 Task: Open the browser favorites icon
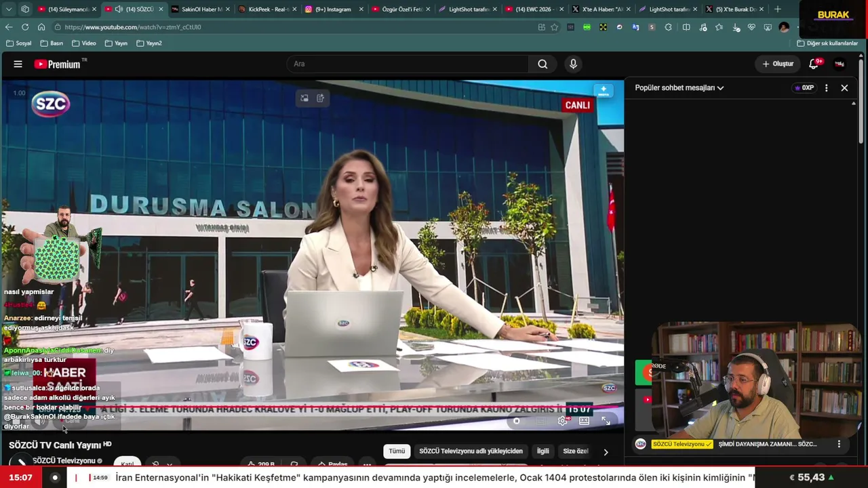[x=719, y=27]
